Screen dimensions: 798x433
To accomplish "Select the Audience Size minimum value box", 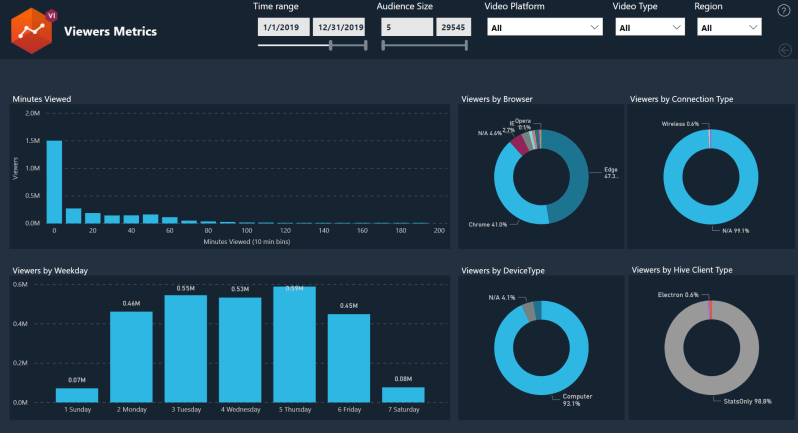I will [406, 28].
